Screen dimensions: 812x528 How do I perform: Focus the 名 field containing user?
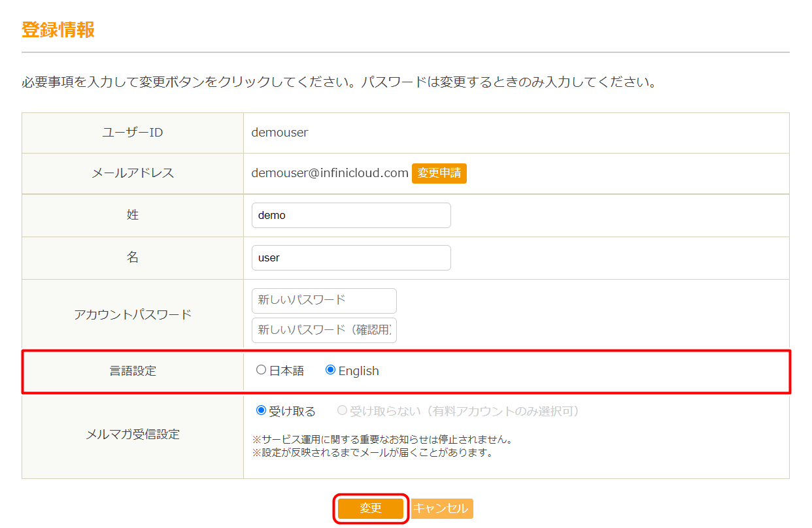[x=351, y=257]
